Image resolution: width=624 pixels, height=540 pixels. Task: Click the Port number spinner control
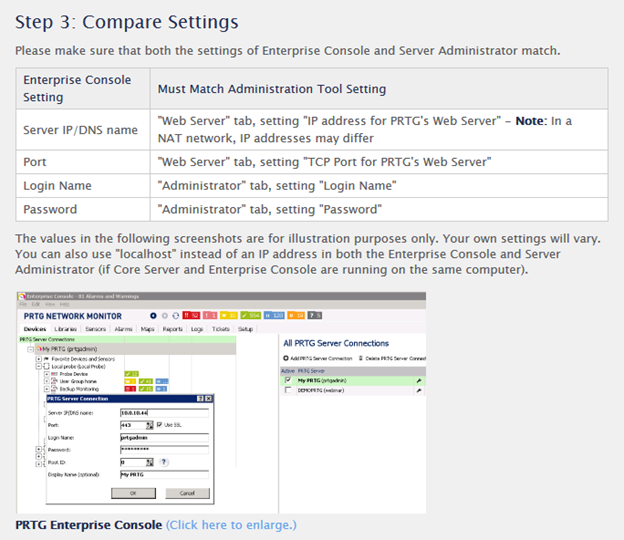coord(148,425)
